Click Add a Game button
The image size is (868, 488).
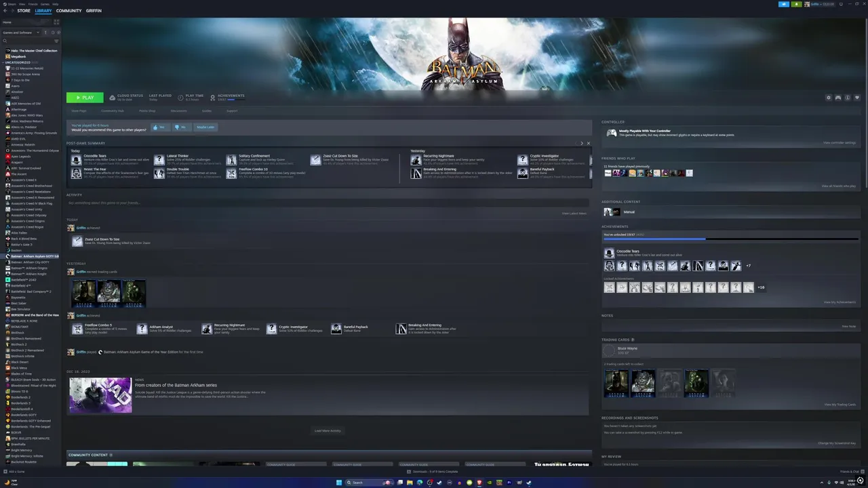coord(15,471)
